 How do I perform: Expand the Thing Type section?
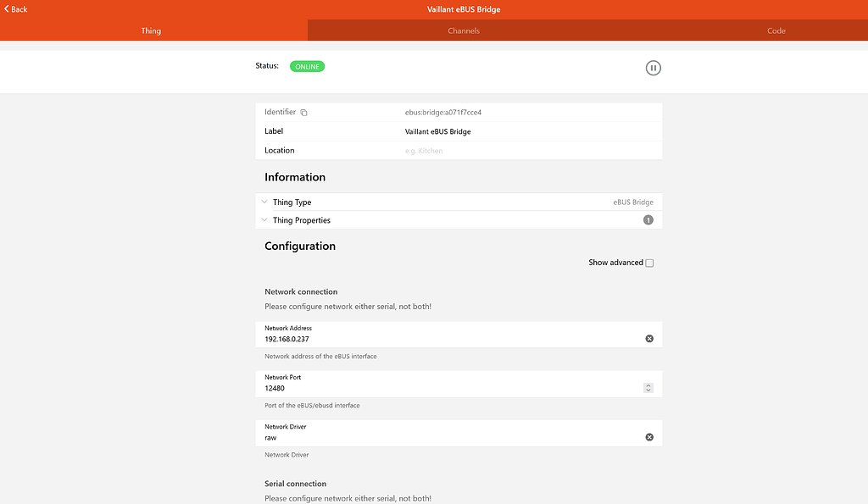point(292,202)
